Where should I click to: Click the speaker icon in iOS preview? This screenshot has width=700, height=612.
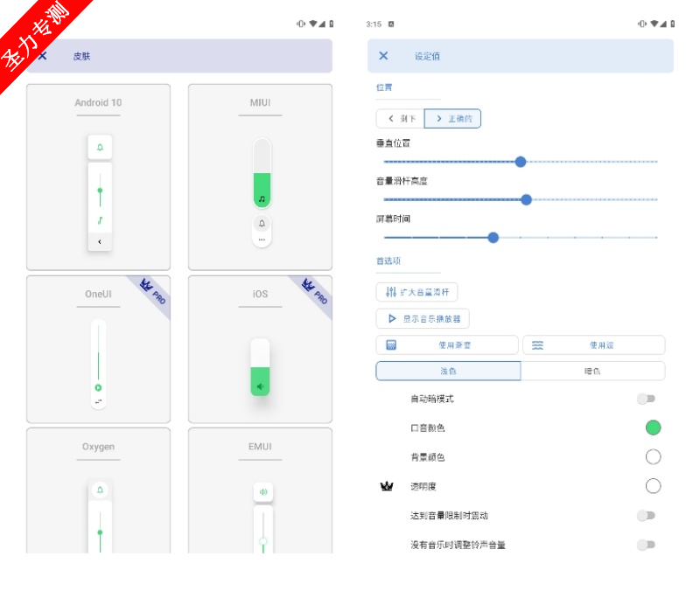point(260,386)
